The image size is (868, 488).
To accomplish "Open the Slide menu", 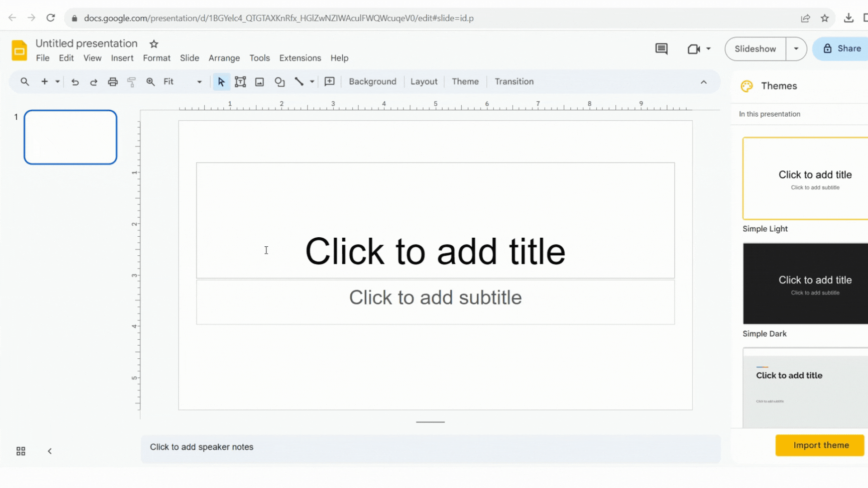I will pos(189,58).
